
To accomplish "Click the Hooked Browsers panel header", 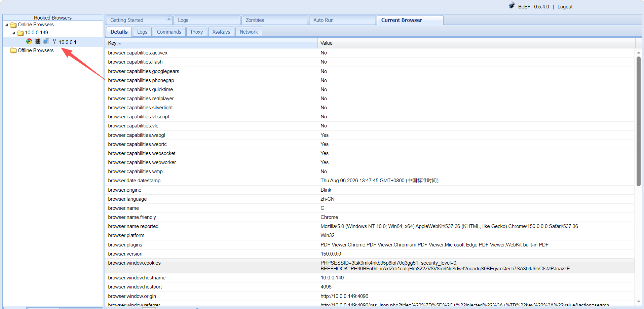I will 52,17.
